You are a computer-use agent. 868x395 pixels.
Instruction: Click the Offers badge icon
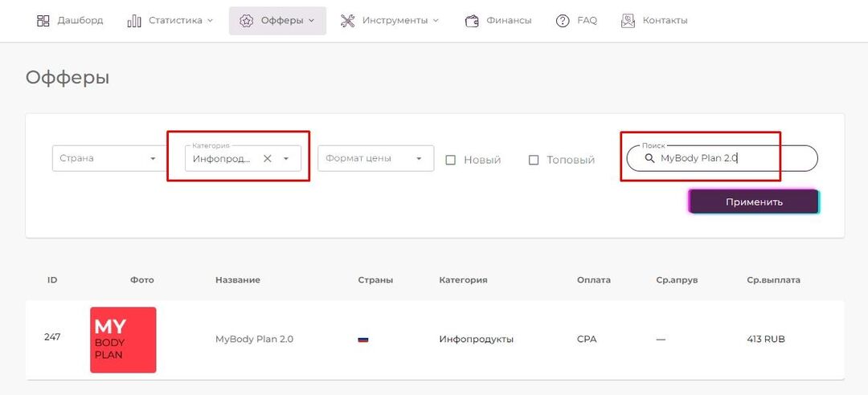tap(247, 21)
